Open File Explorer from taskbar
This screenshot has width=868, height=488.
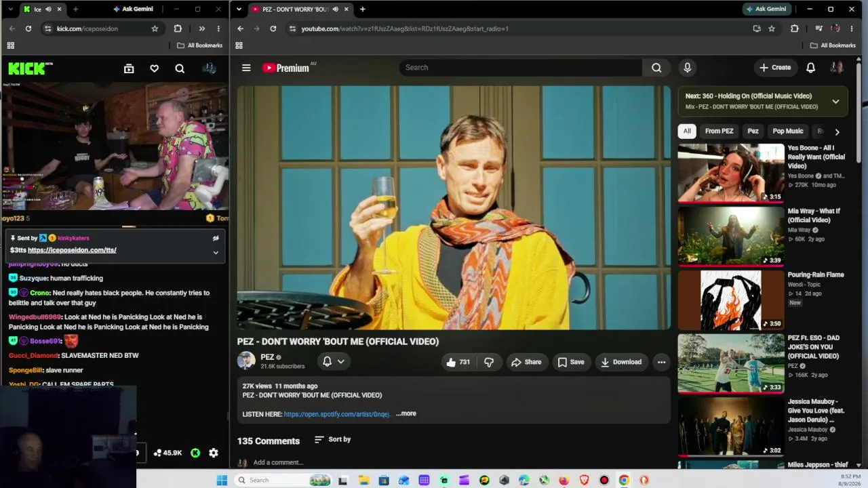(363, 481)
